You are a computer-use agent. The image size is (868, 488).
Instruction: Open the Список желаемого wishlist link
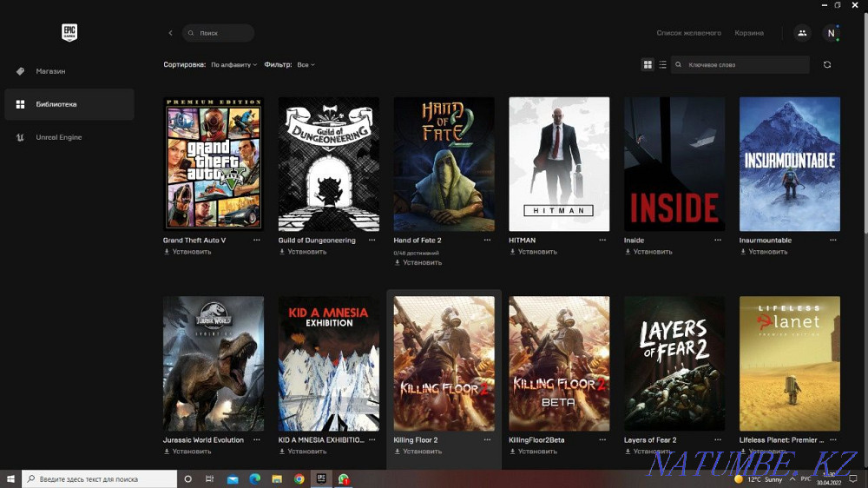click(688, 33)
